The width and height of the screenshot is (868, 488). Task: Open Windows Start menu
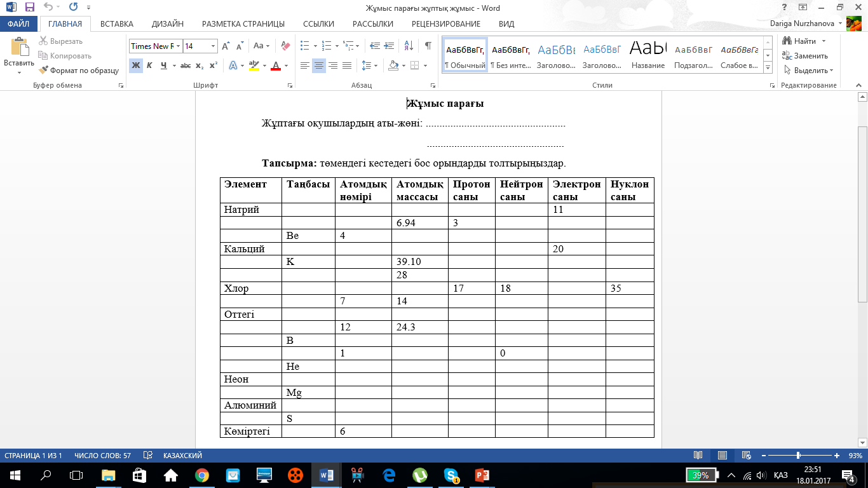pyautogui.click(x=14, y=475)
